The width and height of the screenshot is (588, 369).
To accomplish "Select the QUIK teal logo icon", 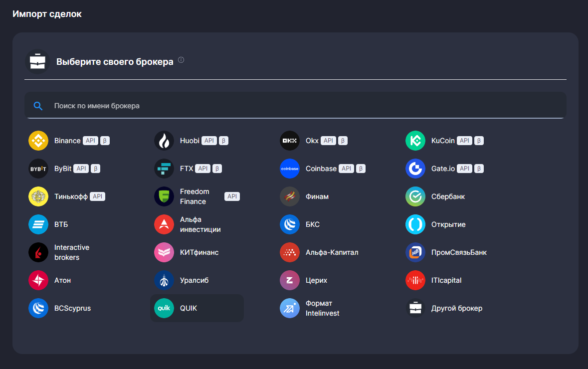I will click(x=164, y=308).
